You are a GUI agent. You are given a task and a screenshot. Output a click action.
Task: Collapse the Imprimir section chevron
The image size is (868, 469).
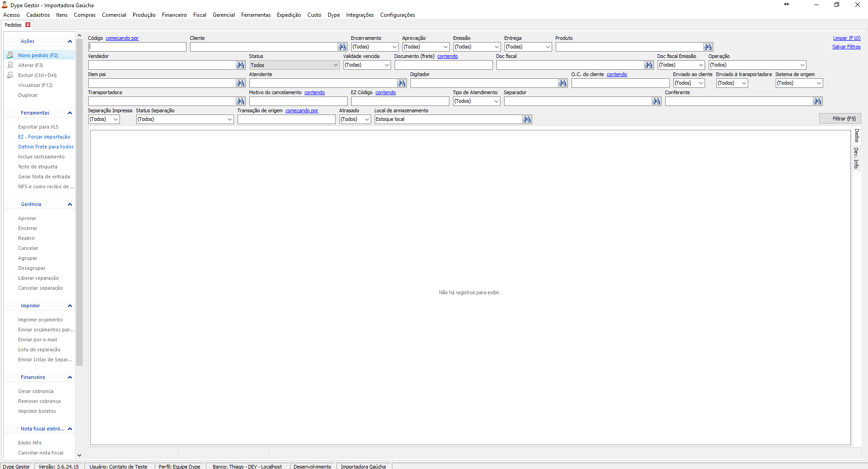(70, 306)
